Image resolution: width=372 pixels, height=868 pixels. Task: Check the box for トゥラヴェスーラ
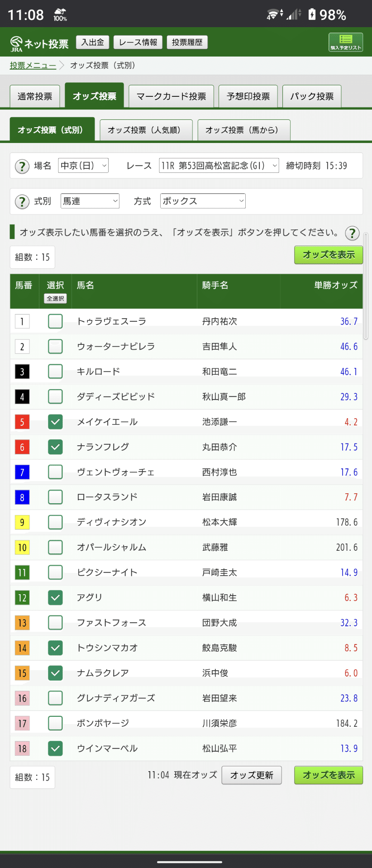click(x=55, y=321)
